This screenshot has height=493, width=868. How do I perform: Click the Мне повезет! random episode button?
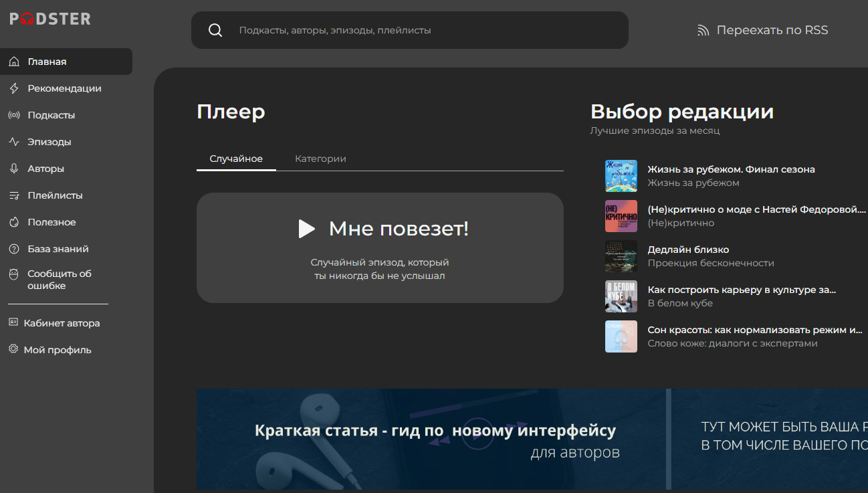click(x=380, y=248)
